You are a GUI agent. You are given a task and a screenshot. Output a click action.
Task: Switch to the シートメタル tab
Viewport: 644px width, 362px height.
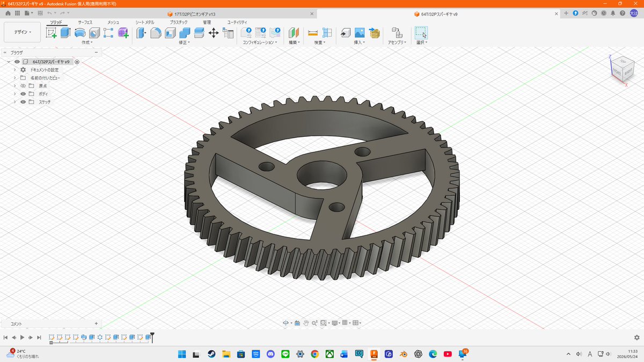pyautogui.click(x=145, y=22)
